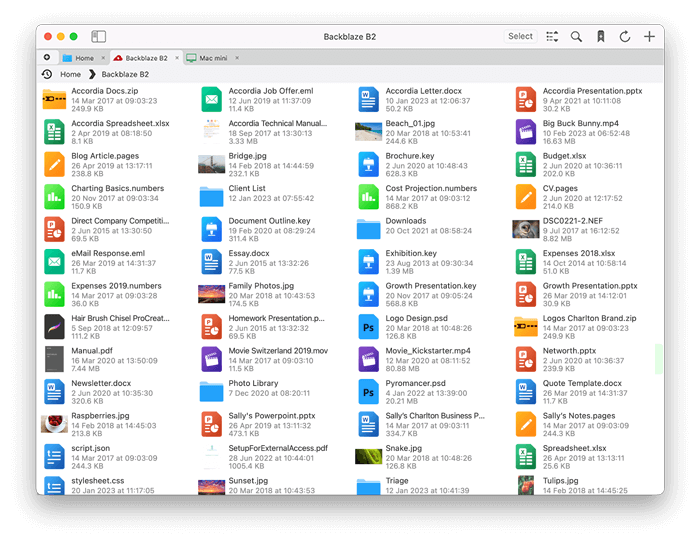Select the Bridge.jpg thumbnail
The image size is (700, 542).
pyautogui.click(x=212, y=164)
